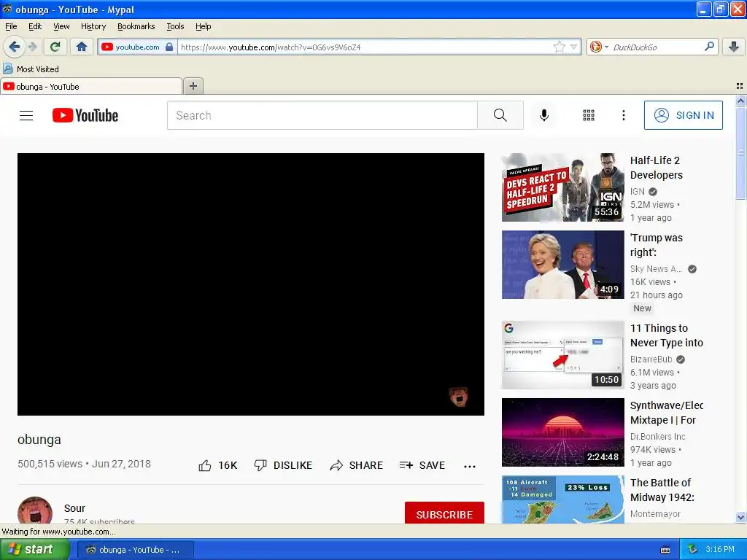Click the red SUBSCRIBE button
Viewport: 747px width, 560px height.
(x=444, y=513)
